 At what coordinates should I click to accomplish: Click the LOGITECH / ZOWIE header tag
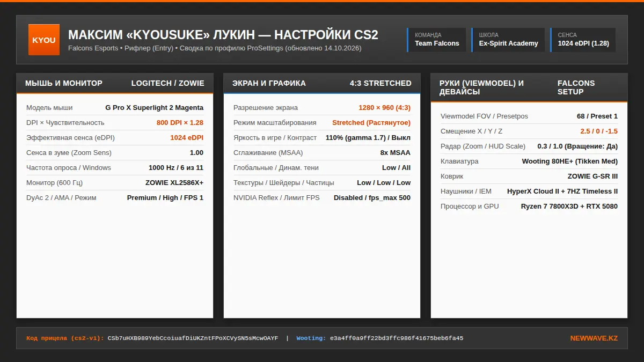(x=168, y=83)
